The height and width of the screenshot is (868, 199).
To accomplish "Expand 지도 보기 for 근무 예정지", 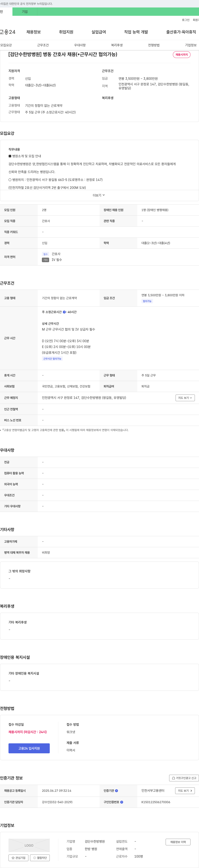I will pos(185,398).
